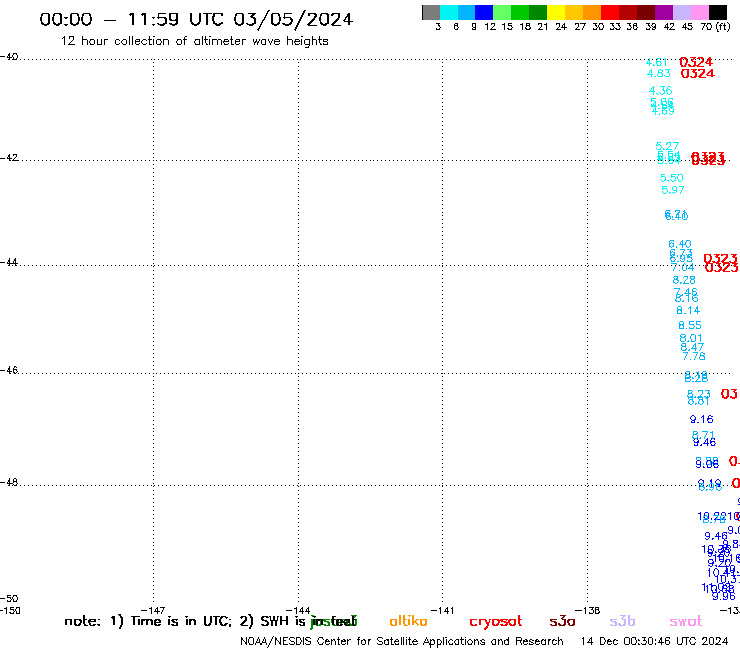740x650 pixels.
Task: Click the latitude label -46
Action: (x=9, y=371)
